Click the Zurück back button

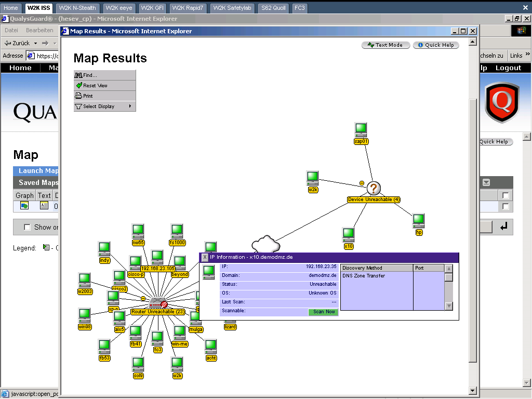pyautogui.click(x=17, y=43)
